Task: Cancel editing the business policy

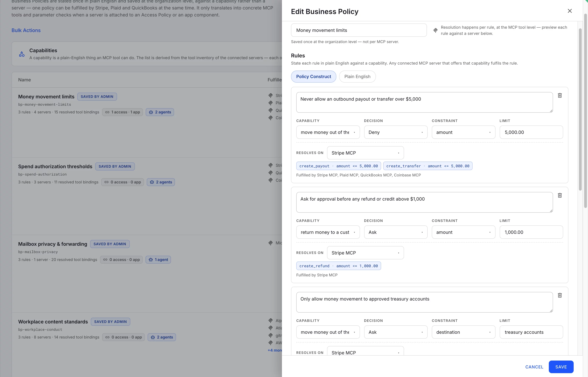Action: click(534, 367)
